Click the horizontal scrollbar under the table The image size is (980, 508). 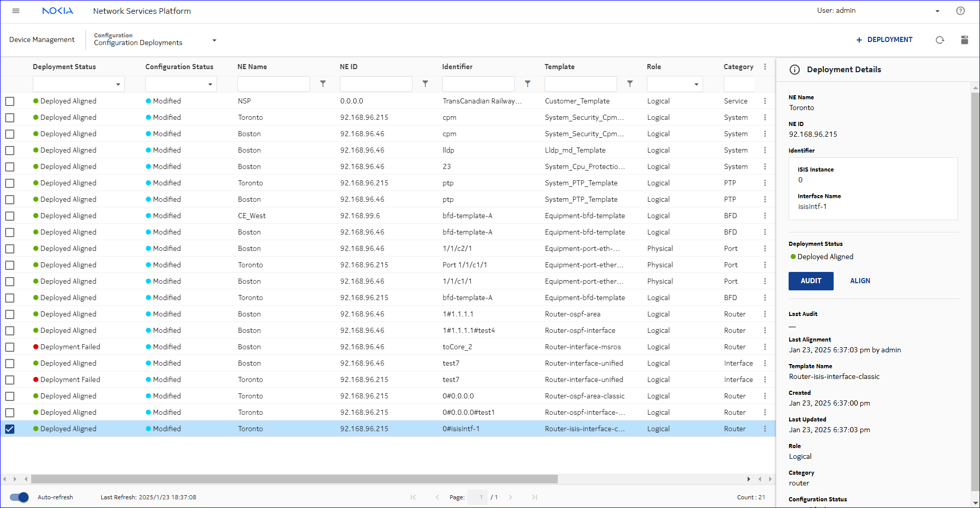[294, 479]
